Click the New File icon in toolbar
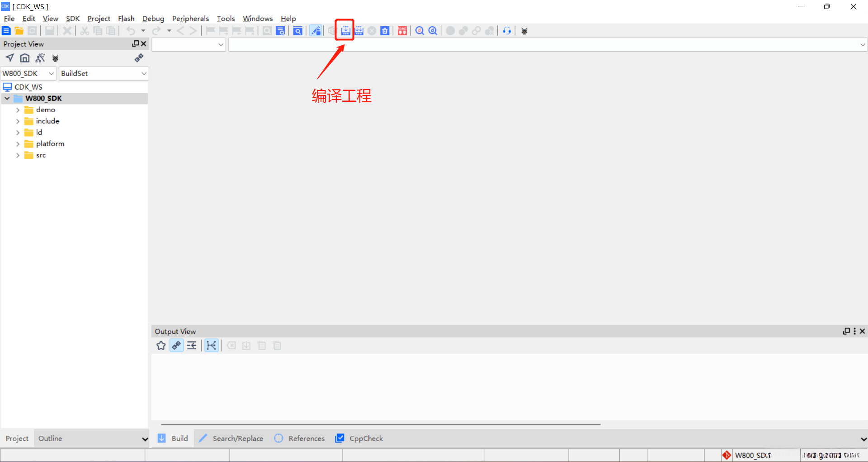The height and width of the screenshot is (462, 868). [6, 31]
